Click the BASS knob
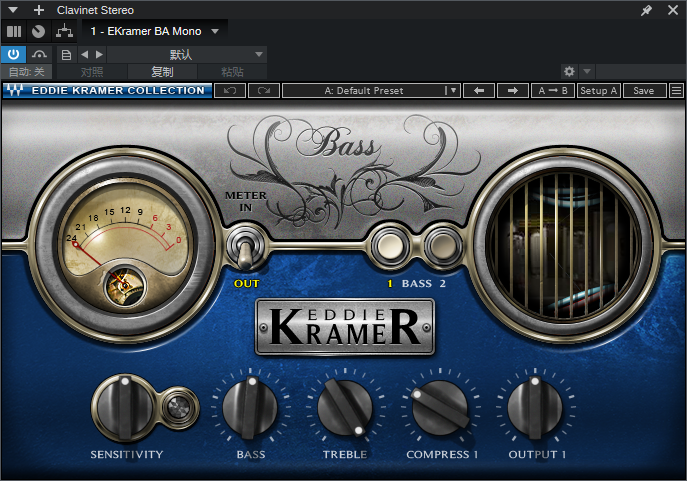This screenshot has width=687, height=481. pos(250,408)
